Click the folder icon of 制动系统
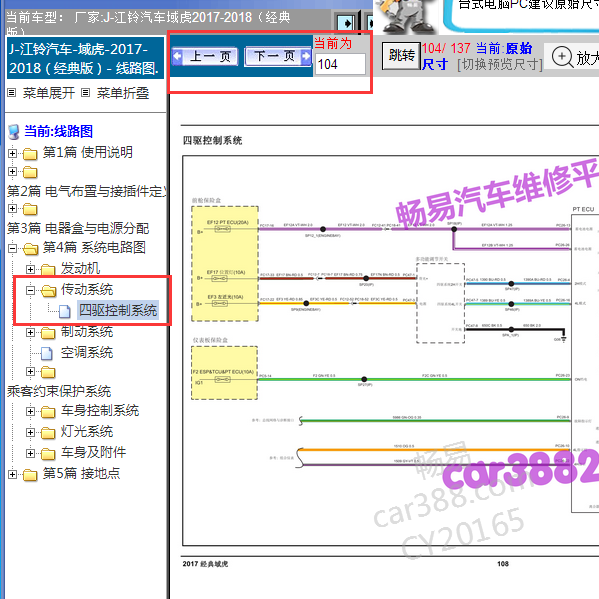This screenshot has height=599, width=599. pyautogui.click(x=48, y=333)
